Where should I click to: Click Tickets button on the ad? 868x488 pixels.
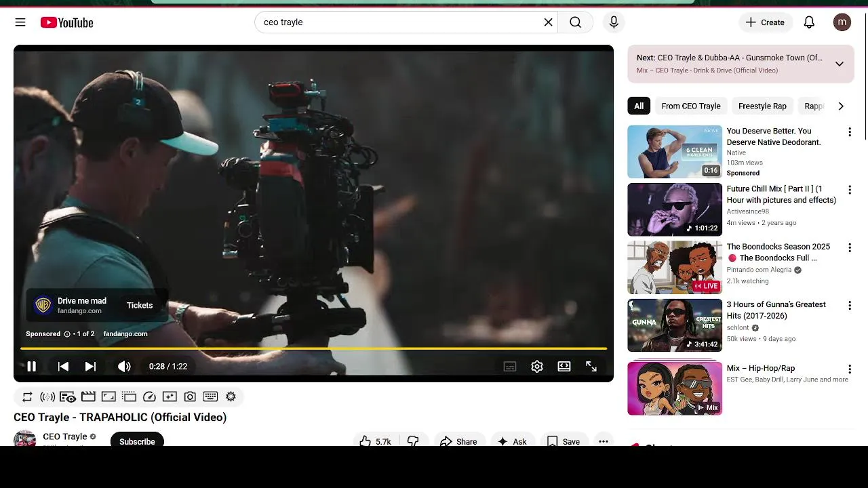pos(140,306)
